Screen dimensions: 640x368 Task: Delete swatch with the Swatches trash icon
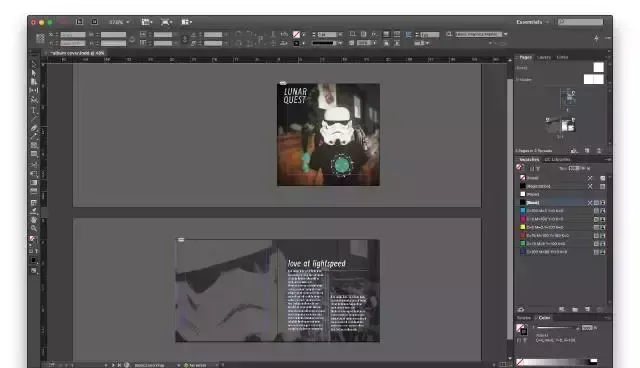(x=600, y=310)
